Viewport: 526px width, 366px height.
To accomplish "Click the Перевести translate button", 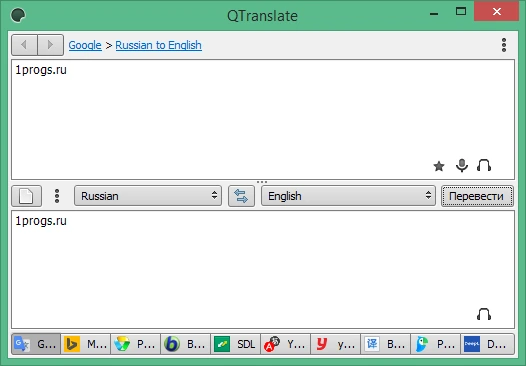I will pyautogui.click(x=477, y=196).
